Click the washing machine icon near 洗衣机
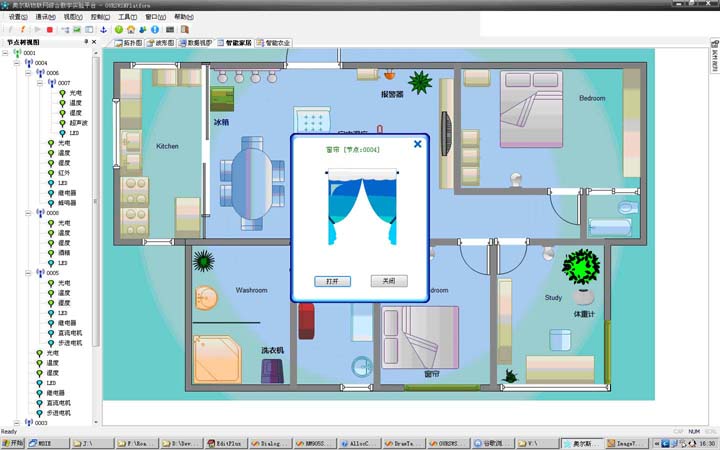Screen dimensions: 720x450 [x=271, y=371]
